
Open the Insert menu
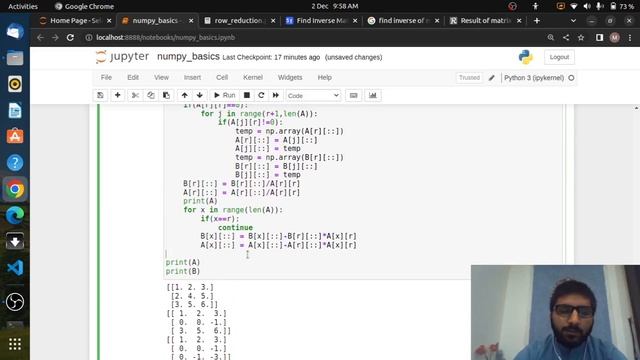192,78
